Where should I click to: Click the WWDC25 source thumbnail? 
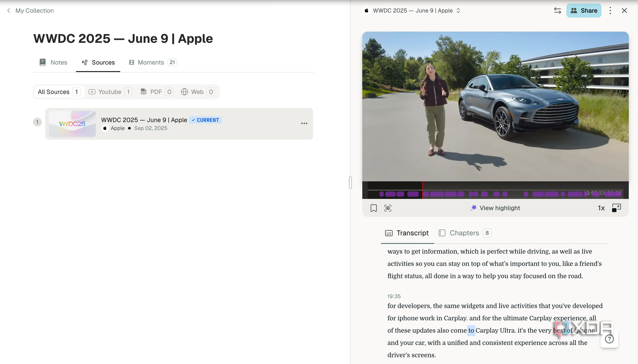72,123
